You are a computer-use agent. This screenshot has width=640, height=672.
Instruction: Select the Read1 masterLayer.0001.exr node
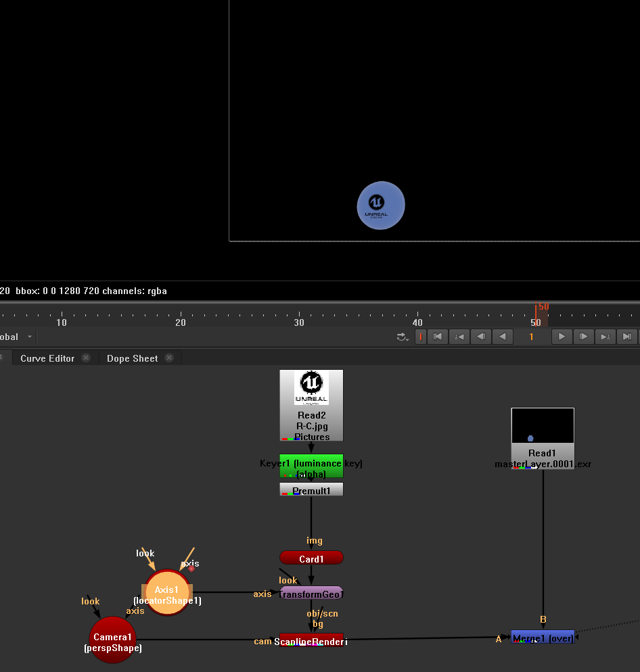[x=543, y=439]
